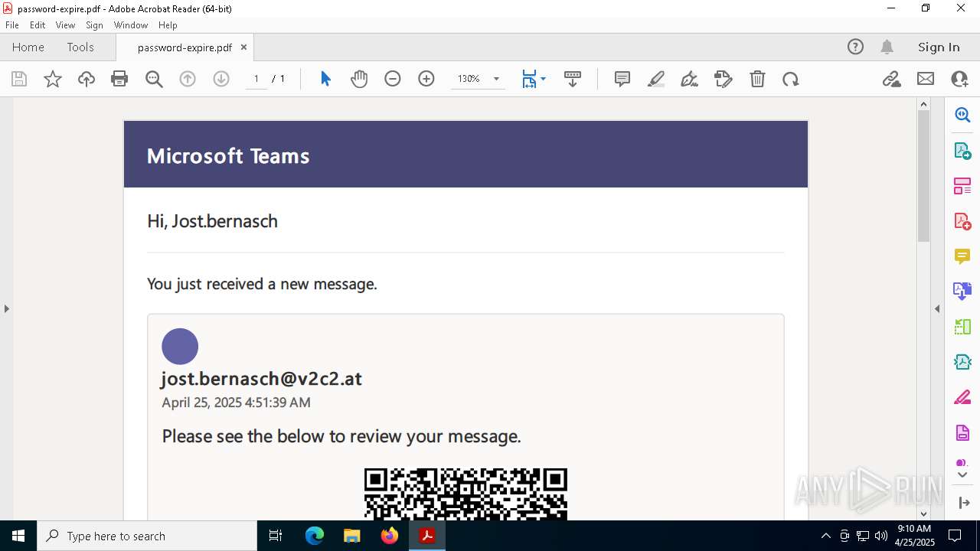Open the Window menu
Image resolution: width=980 pixels, height=551 pixels.
(x=131, y=25)
